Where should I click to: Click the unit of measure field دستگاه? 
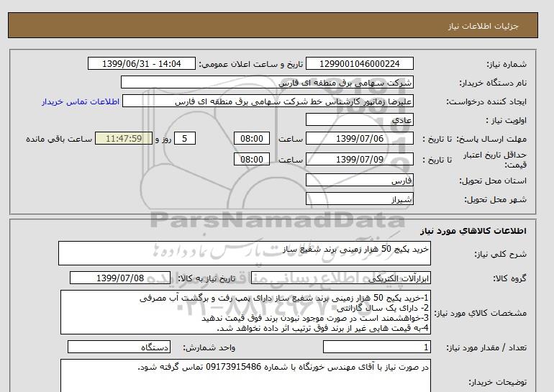click(119, 347)
